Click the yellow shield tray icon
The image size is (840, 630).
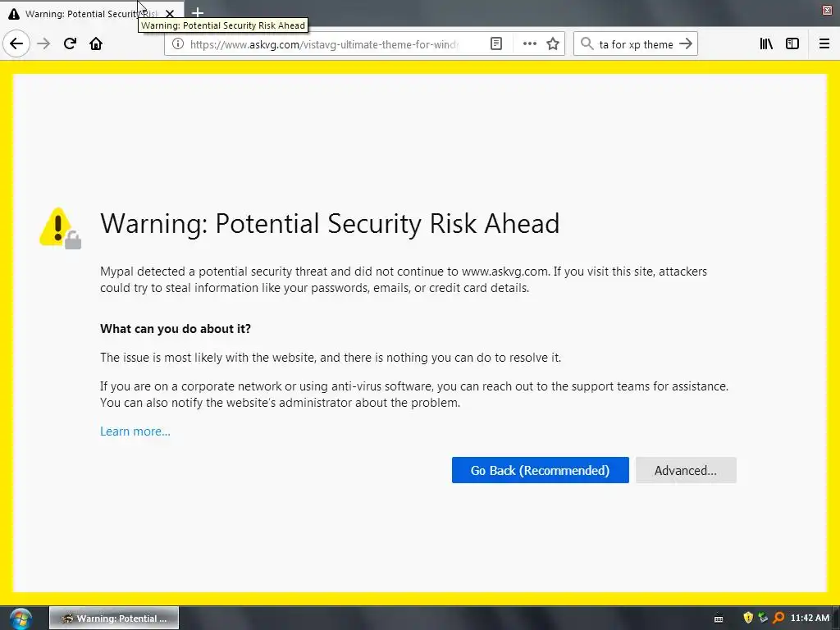748,618
